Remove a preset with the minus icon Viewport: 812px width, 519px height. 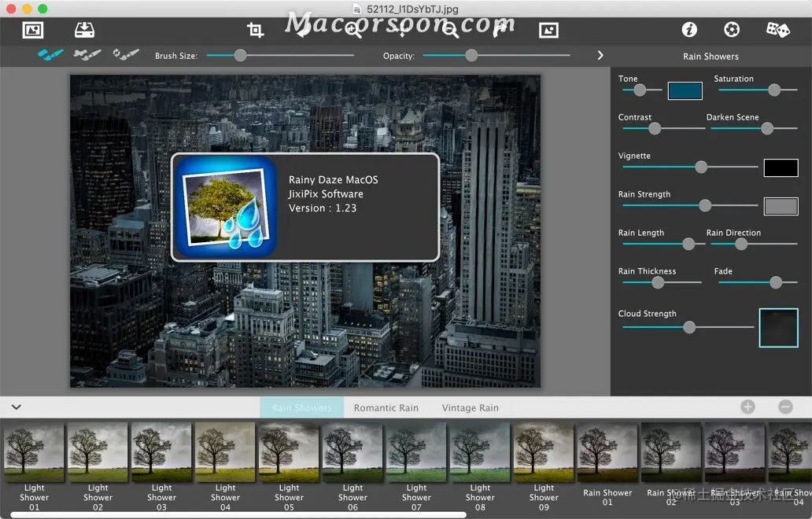coord(785,407)
